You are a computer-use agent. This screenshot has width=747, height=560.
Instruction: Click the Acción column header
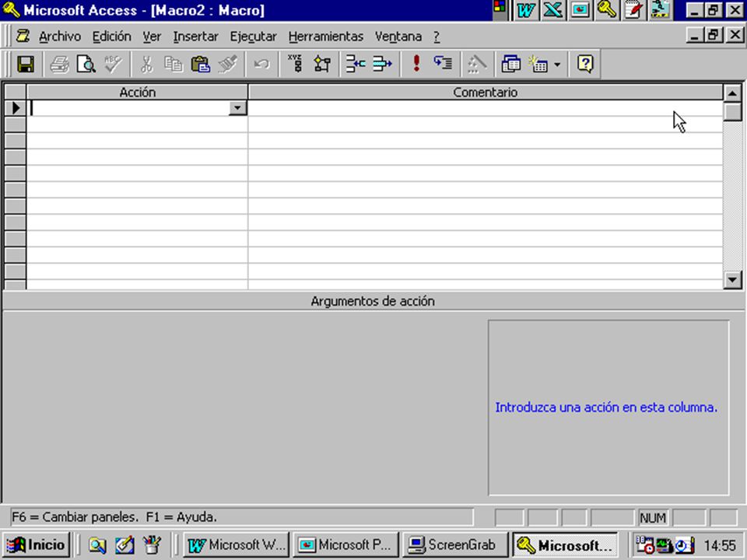[137, 92]
